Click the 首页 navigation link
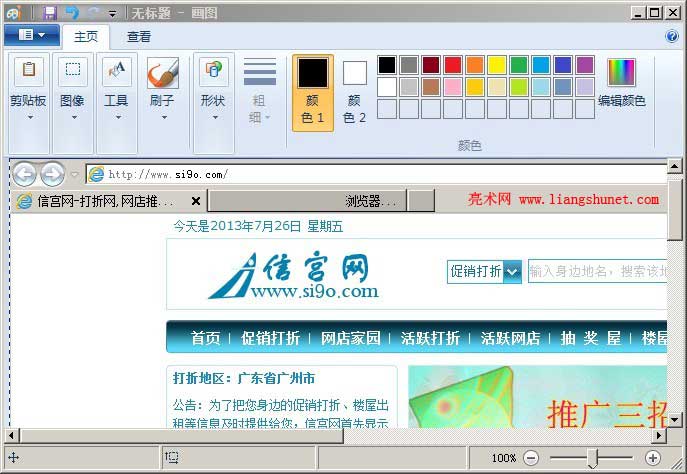 tap(205, 338)
